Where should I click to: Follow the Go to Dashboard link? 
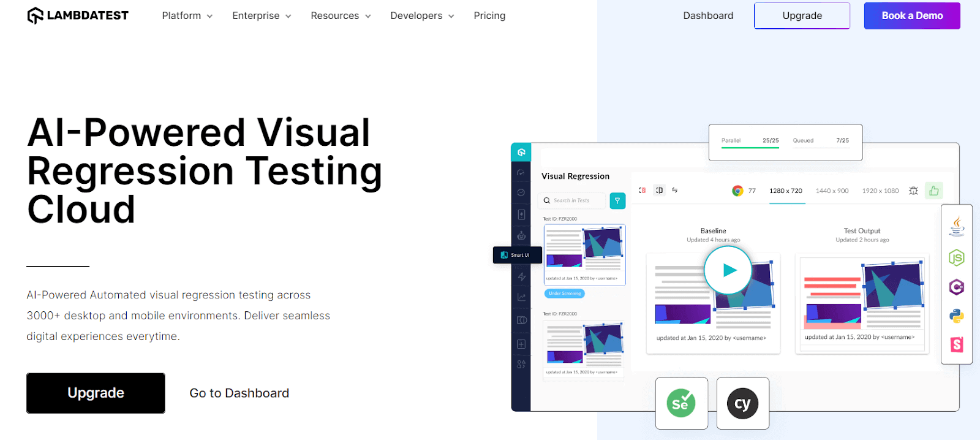coord(239,393)
